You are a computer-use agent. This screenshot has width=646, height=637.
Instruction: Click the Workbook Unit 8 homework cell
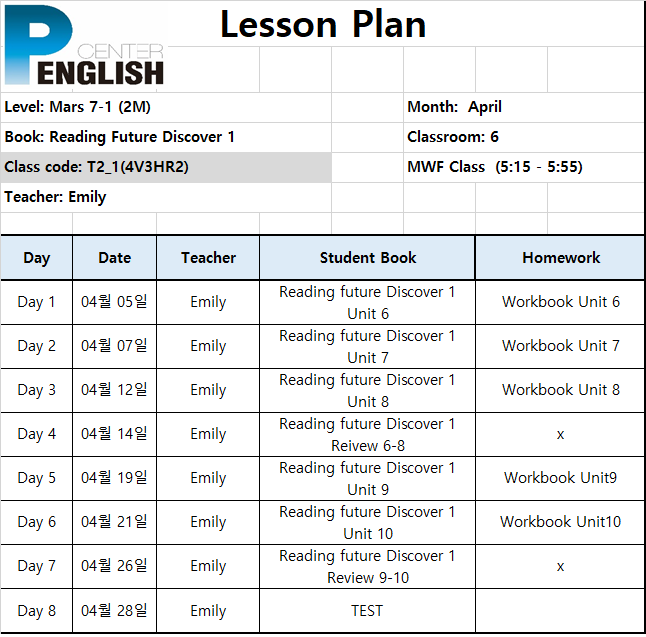pyautogui.click(x=560, y=390)
